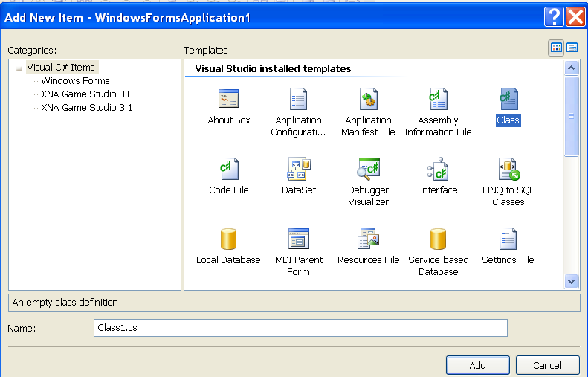Viewport: 588px width, 377px height.
Task: Choose the Application Configuration File template
Action: tap(298, 99)
